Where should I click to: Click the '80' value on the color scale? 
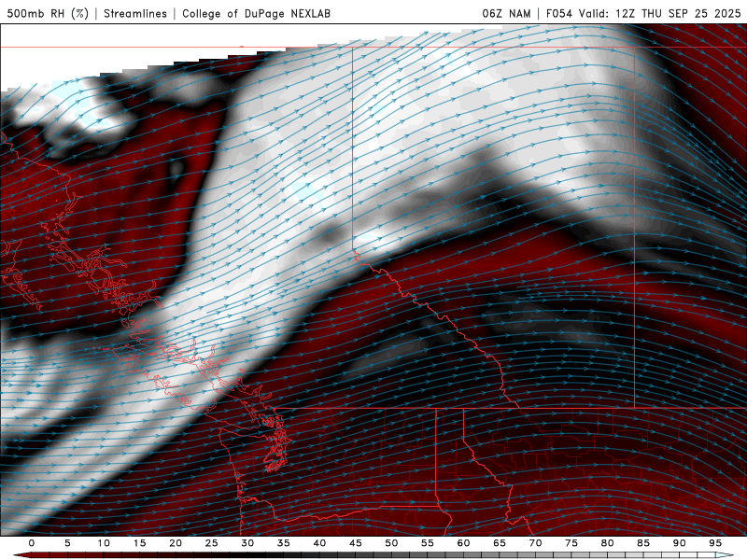click(607, 543)
